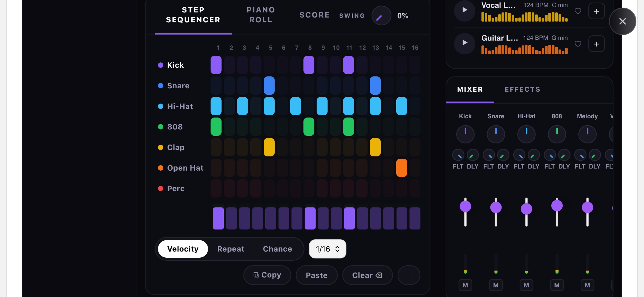The width and height of the screenshot is (644, 297).
Task: Clear the pattern
Action: click(367, 275)
